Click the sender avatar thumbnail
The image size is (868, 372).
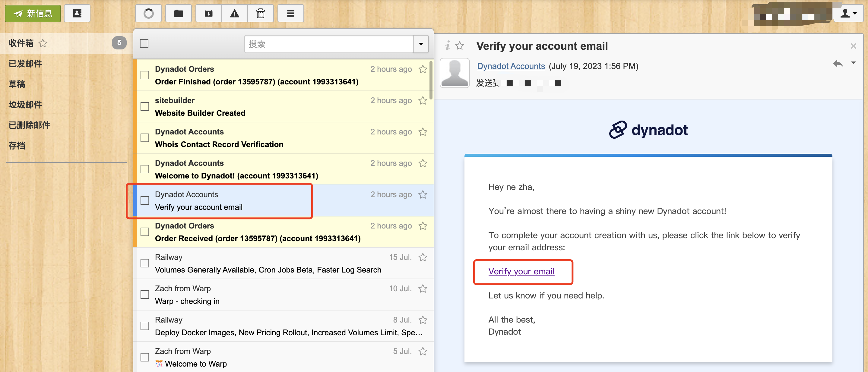coord(455,73)
